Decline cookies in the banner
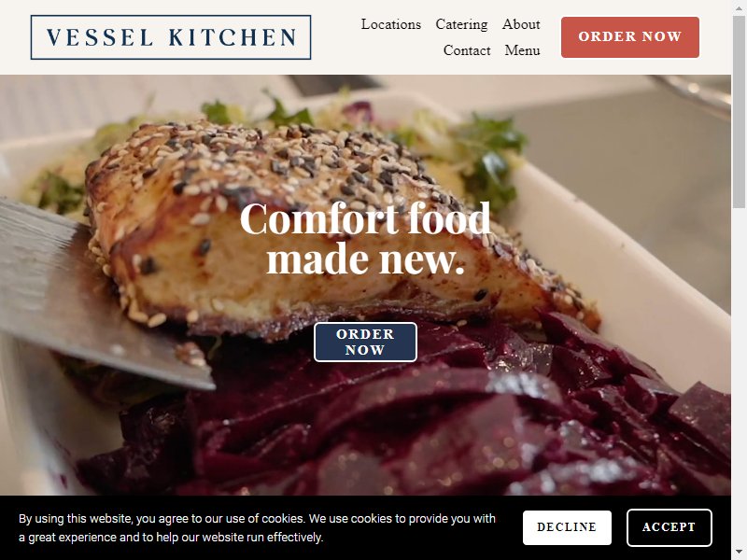The image size is (747, 560). coord(567,527)
